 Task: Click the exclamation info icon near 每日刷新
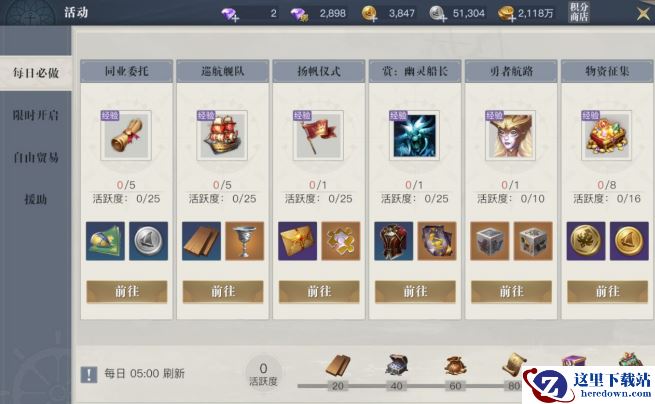(89, 374)
